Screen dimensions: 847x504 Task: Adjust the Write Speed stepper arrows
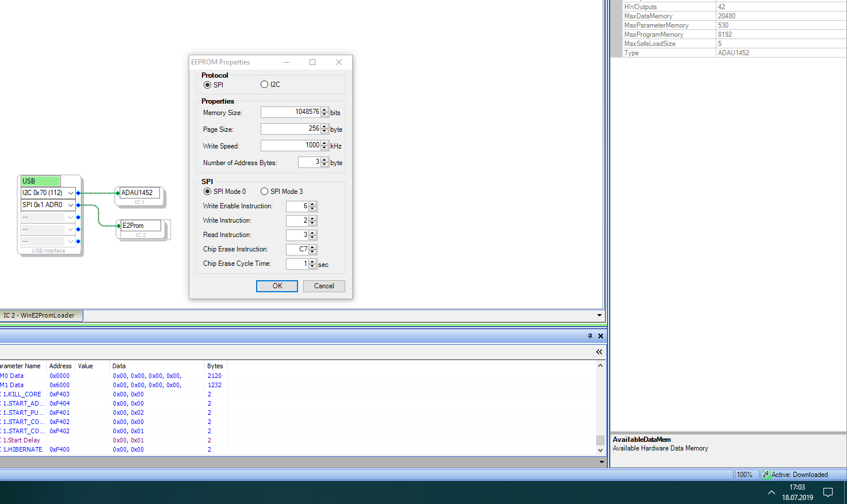coord(325,146)
